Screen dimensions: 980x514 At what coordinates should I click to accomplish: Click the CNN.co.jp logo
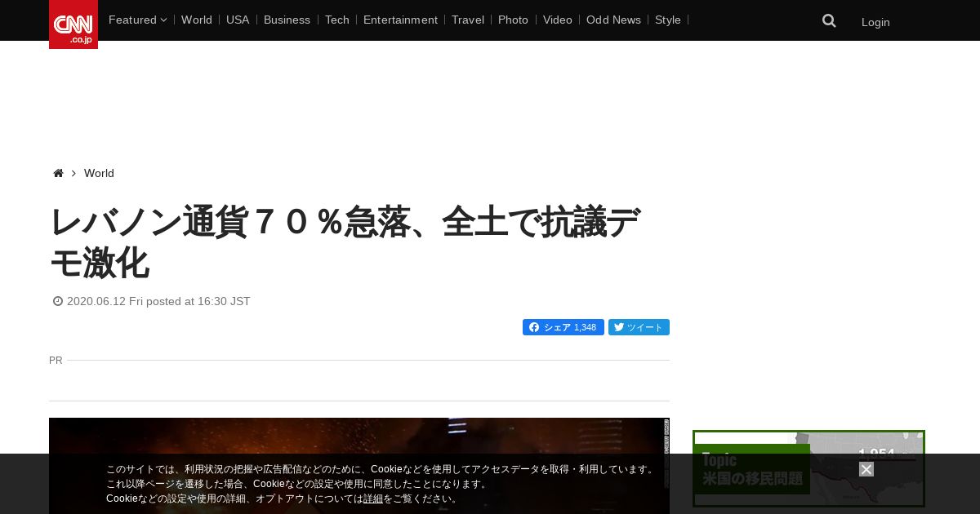73,24
